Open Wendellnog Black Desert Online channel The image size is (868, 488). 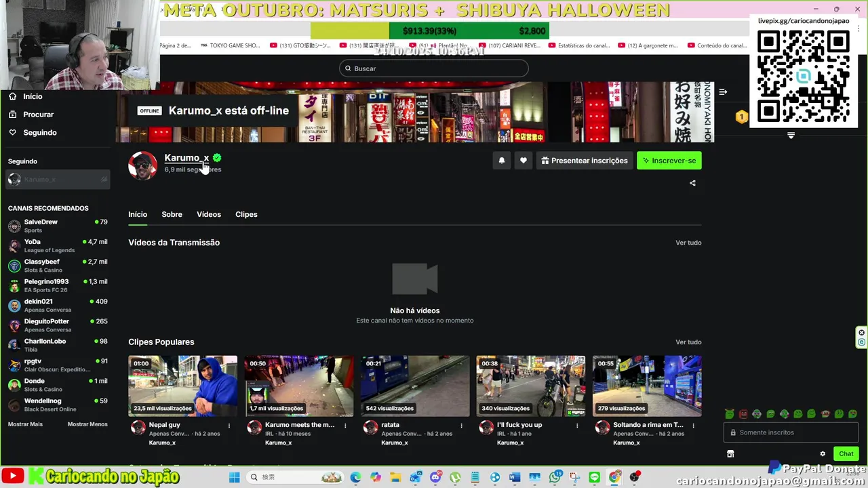(x=58, y=405)
